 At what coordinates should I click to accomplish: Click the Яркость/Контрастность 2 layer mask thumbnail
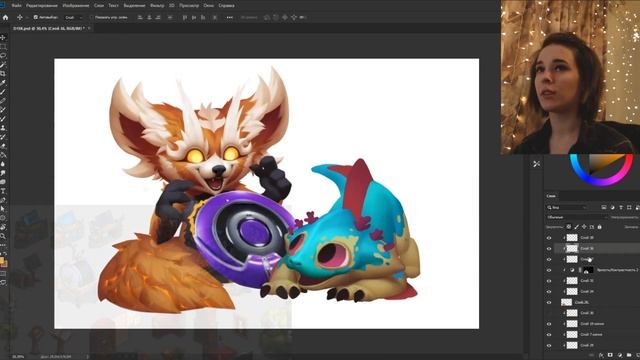click(x=588, y=270)
